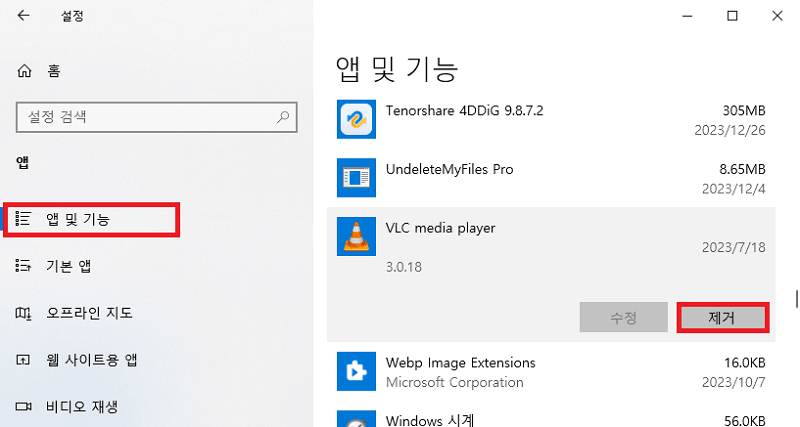Click the VLC media player name
Screen dimensions: 800x427
point(440,228)
